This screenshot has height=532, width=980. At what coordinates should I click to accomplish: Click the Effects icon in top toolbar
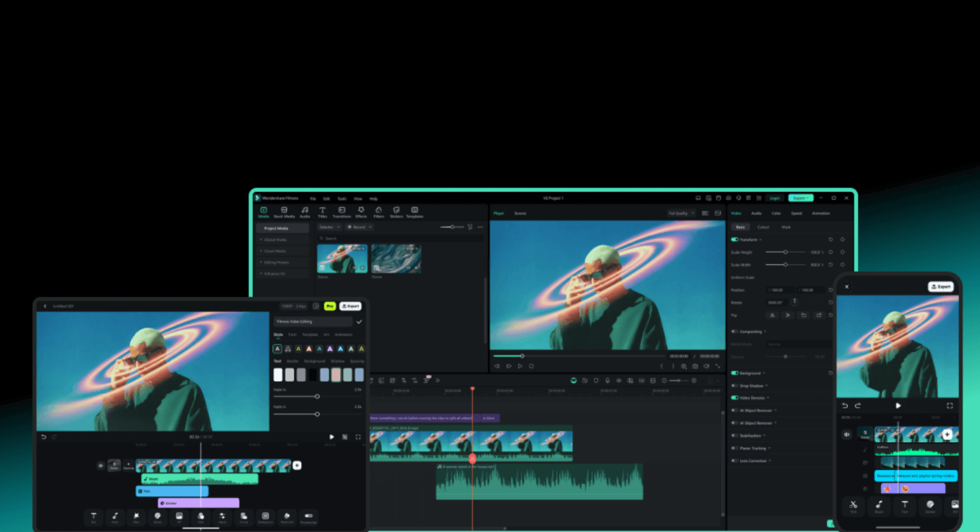361,212
